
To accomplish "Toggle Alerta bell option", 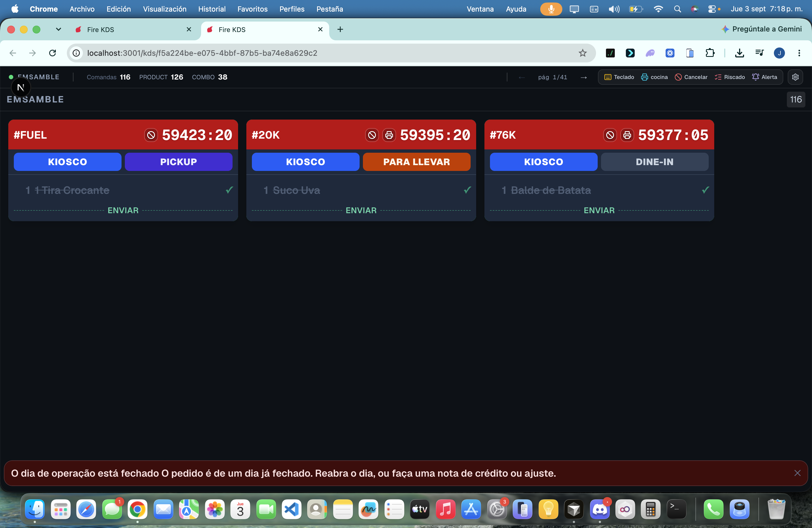I will tap(764, 77).
